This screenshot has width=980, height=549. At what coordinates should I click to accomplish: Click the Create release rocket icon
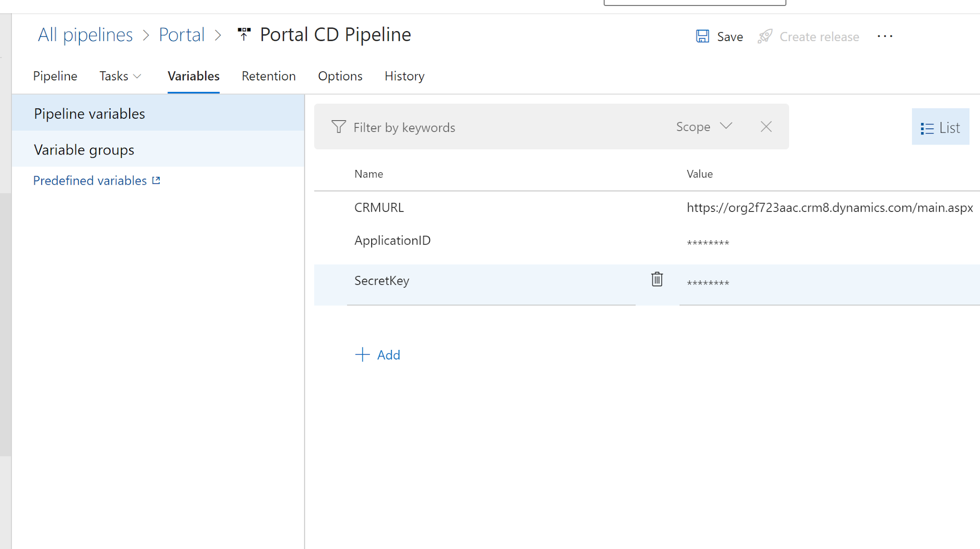pos(765,36)
